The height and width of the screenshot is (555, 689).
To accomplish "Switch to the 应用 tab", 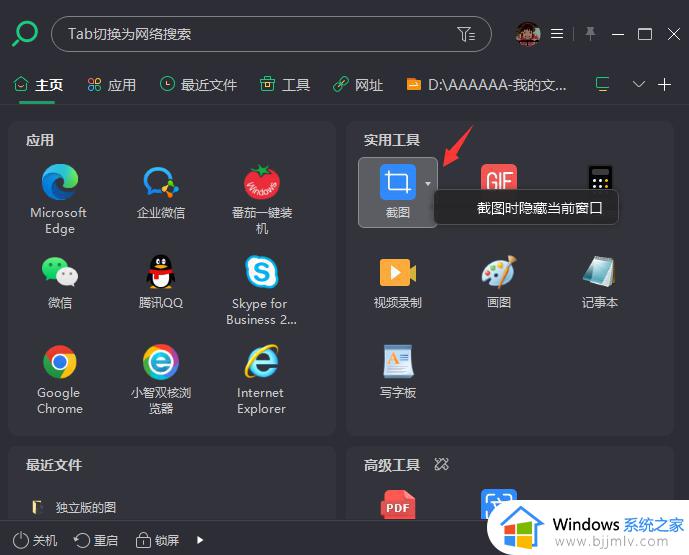I will click(x=112, y=84).
